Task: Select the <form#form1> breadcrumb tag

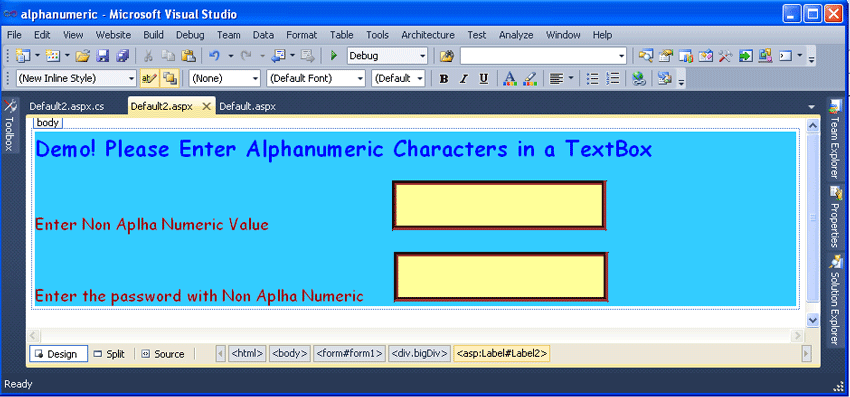Action: [x=349, y=354]
